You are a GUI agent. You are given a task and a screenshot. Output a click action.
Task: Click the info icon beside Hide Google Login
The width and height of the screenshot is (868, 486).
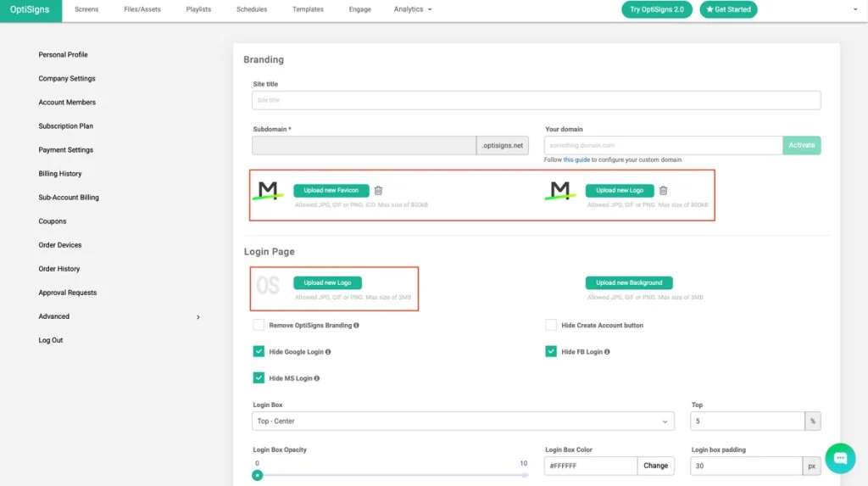pyautogui.click(x=328, y=352)
